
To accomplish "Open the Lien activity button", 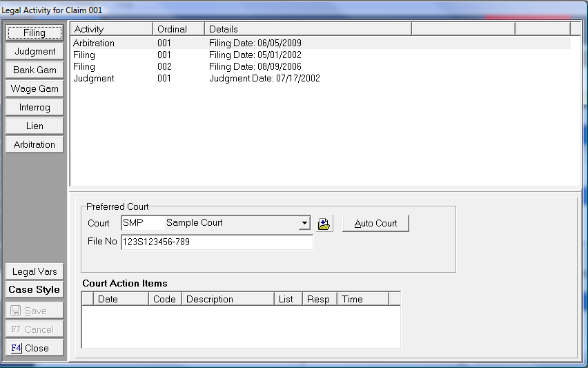I will (x=35, y=126).
